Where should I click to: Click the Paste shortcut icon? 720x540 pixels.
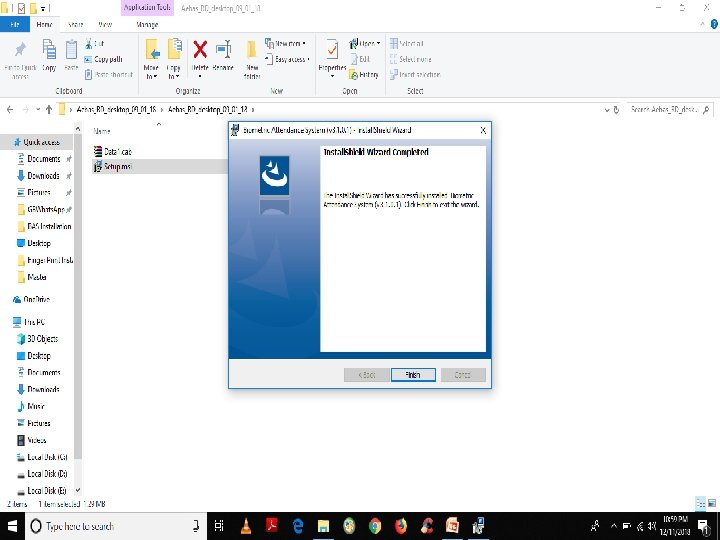[89, 74]
